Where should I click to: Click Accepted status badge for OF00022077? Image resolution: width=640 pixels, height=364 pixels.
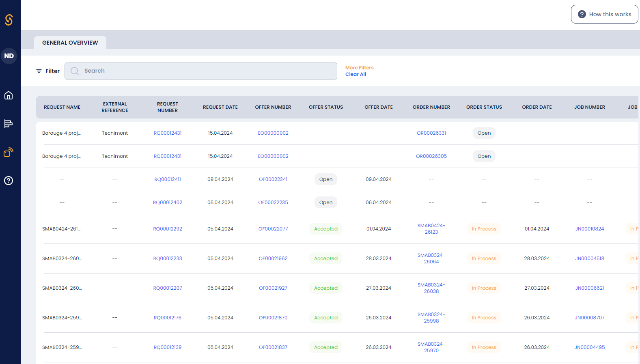pyautogui.click(x=326, y=229)
